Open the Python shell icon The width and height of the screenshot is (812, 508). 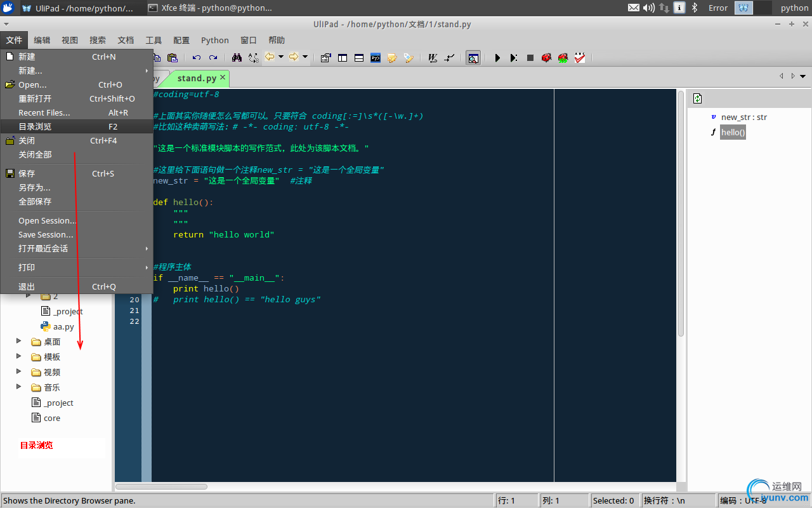[376, 58]
